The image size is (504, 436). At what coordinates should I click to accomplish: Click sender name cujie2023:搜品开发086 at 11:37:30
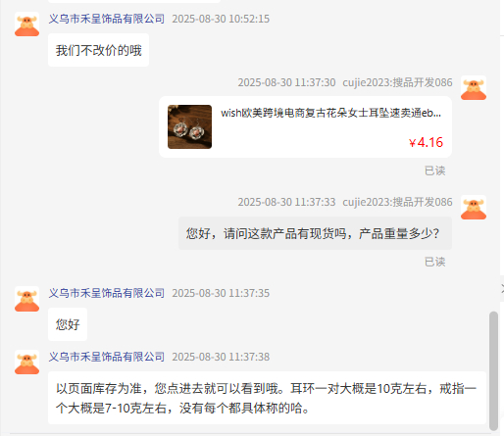(397, 82)
